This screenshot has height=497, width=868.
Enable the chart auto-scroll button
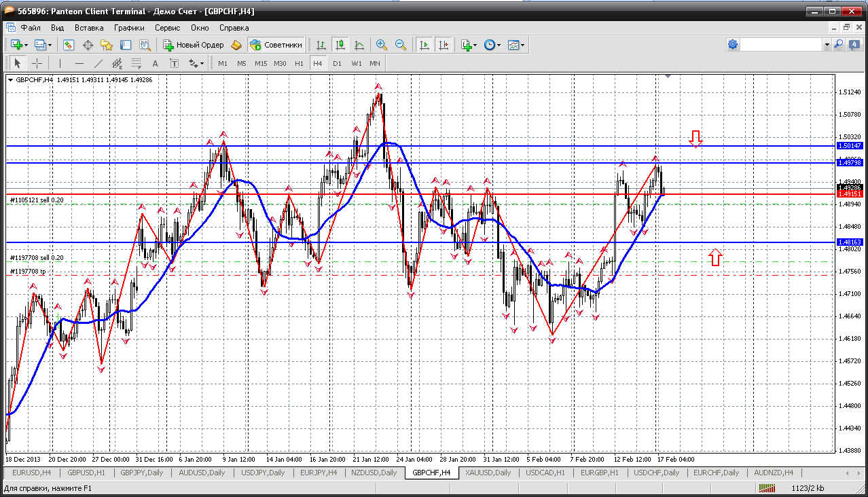[424, 45]
